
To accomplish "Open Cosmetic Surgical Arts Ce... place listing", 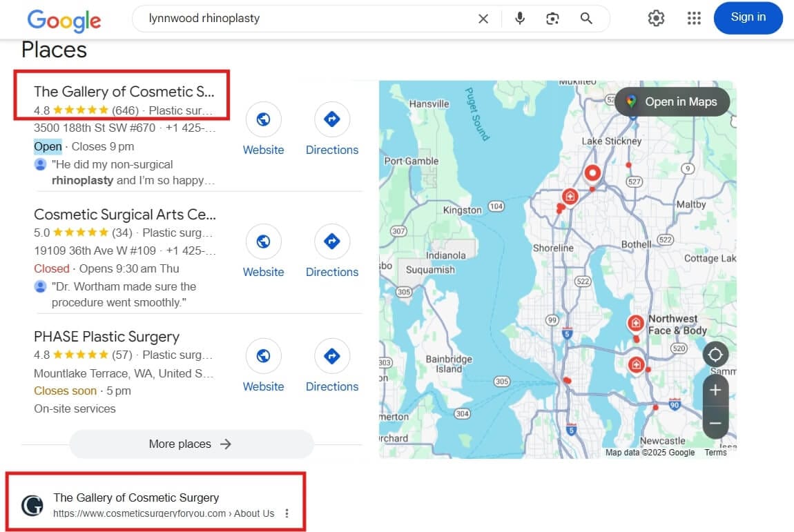I will [124, 215].
